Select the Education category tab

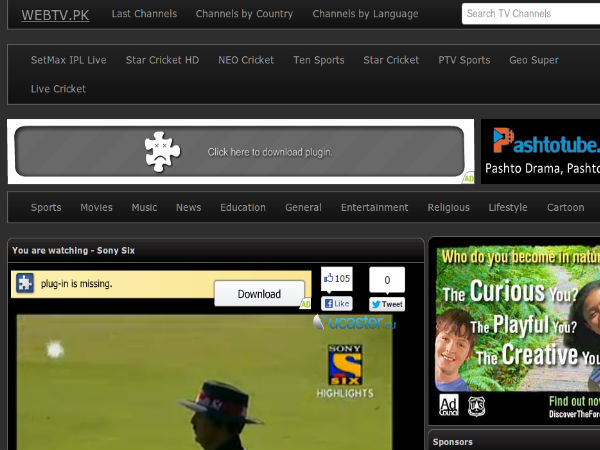tap(243, 207)
